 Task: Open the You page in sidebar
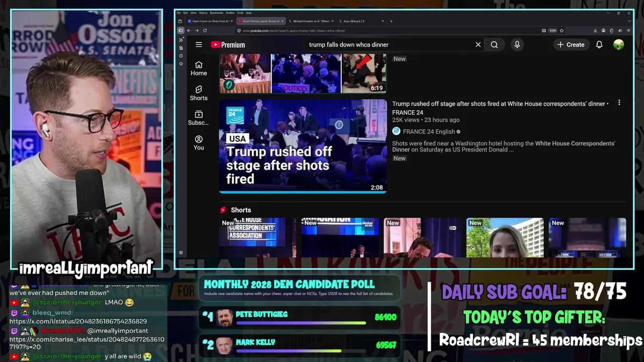(199, 143)
